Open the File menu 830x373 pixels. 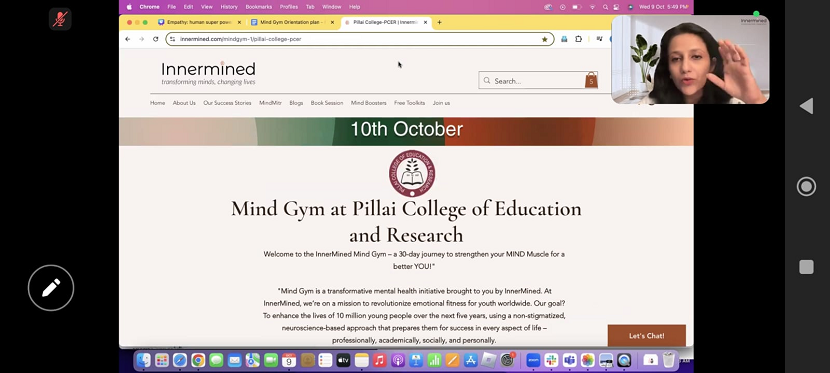pos(172,7)
